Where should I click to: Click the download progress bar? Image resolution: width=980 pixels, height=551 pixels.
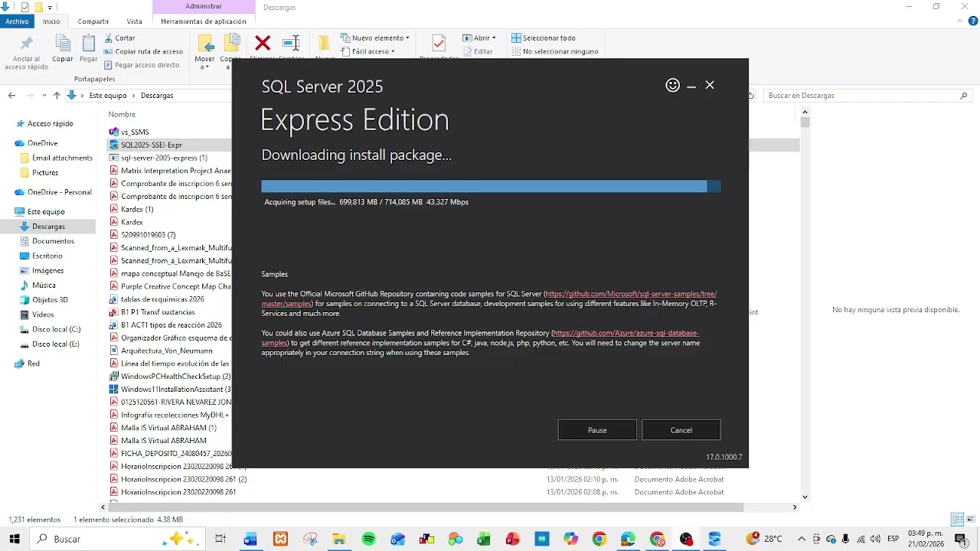491,186
